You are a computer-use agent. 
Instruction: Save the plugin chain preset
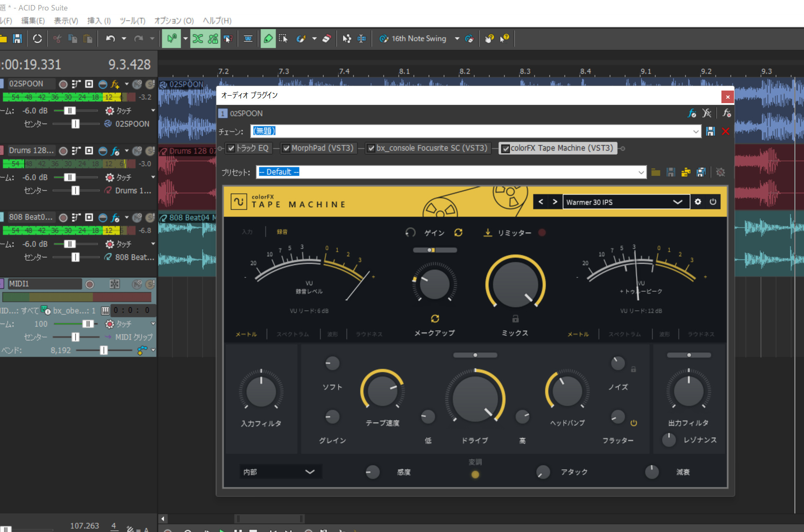pyautogui.click(x=710, y=131)
